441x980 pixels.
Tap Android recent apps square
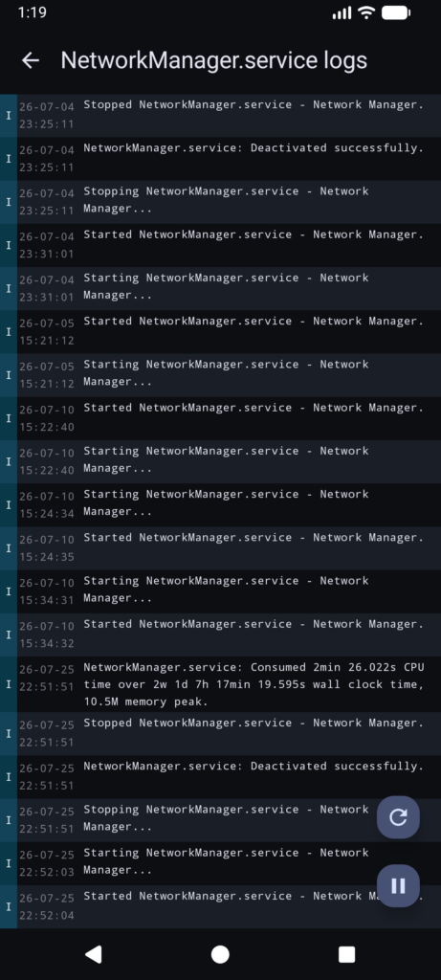pyautogui.click(x=346, y=954)
